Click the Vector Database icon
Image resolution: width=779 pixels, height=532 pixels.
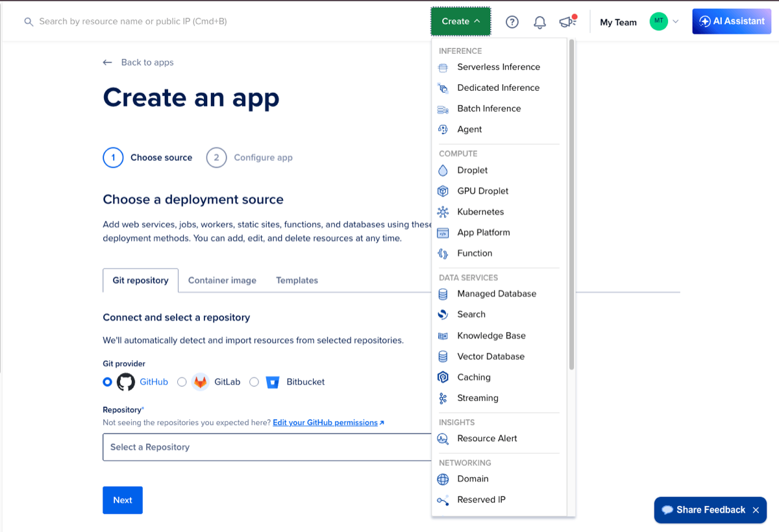pyautogui.click(x=443, y=357)
